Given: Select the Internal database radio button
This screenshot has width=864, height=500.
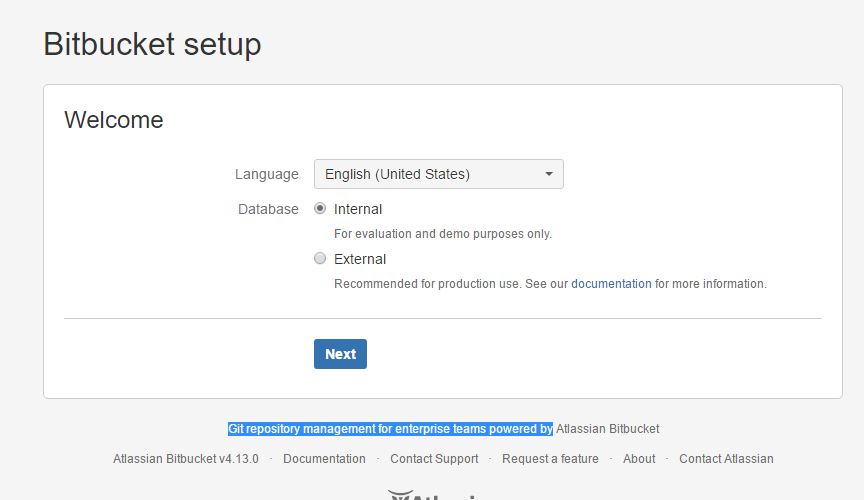Looking at the screenshot, I should pos(320,209).
